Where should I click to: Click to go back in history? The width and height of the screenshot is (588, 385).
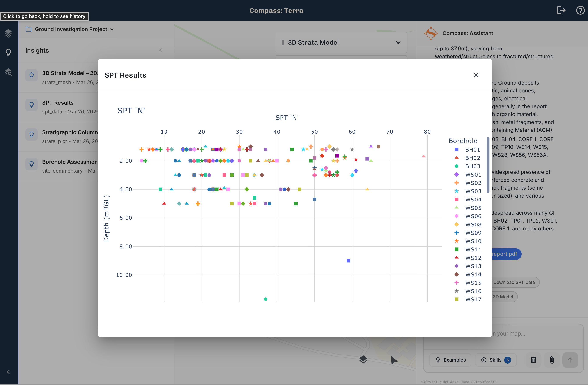44,16
